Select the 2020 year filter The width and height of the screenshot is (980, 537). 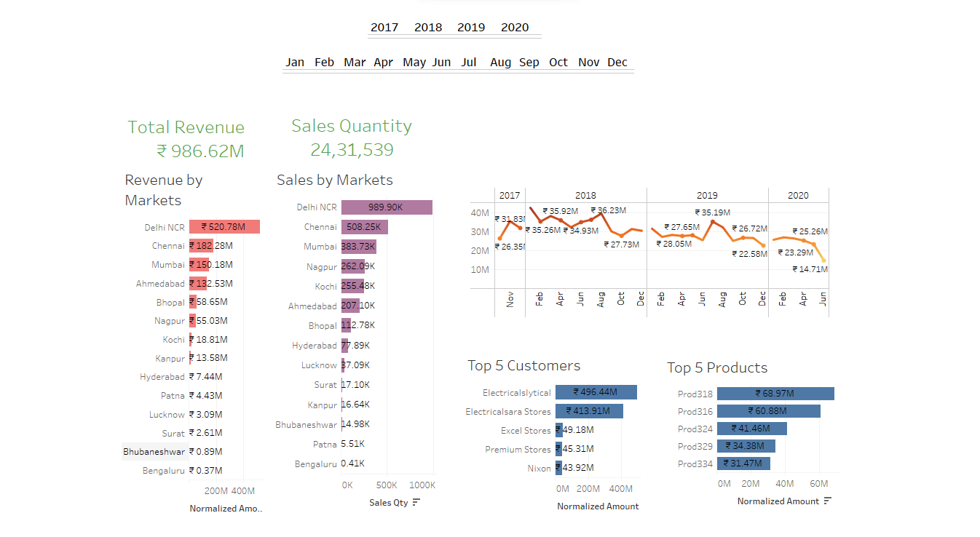515,27
